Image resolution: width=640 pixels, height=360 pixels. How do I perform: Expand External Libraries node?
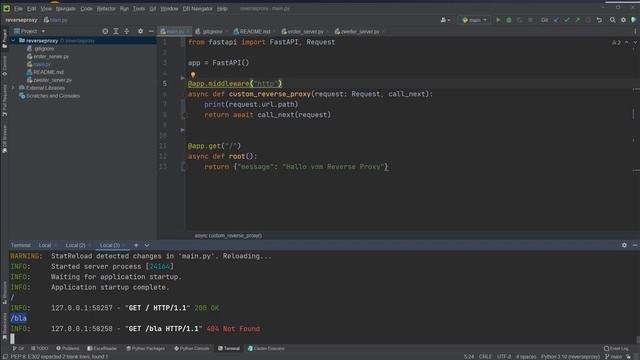click(13, 88)
